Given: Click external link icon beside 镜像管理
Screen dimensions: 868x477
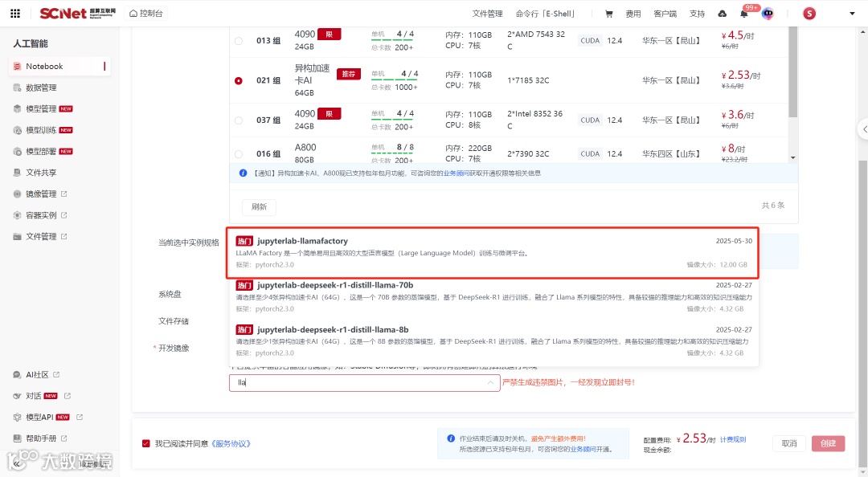Looking at the screenshot, I should coord(64,194).
